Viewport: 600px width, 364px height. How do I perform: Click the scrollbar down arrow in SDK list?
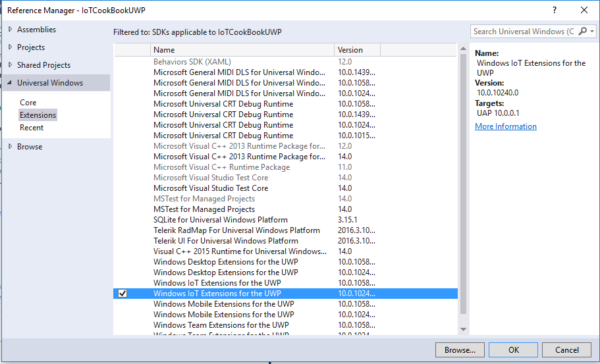463,329
